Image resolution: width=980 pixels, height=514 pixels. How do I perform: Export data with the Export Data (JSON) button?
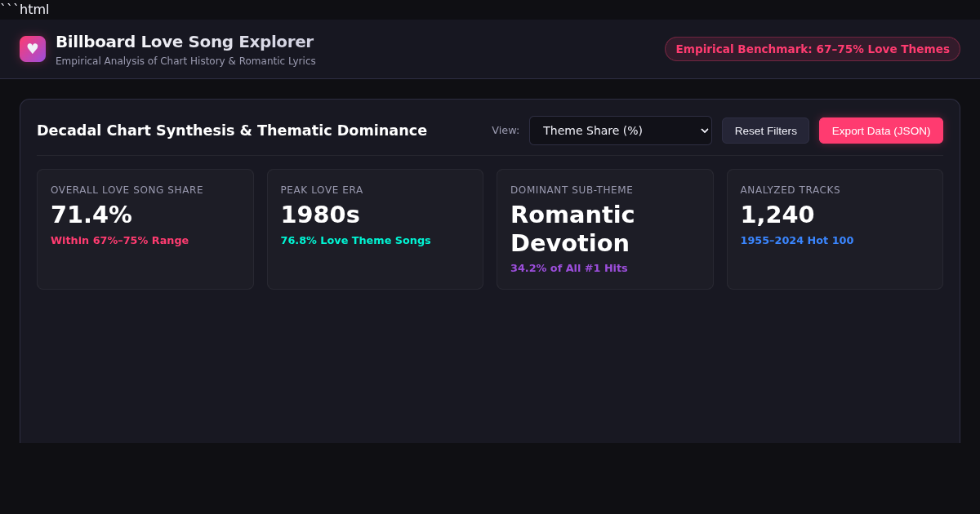click(x=881, y=131)
